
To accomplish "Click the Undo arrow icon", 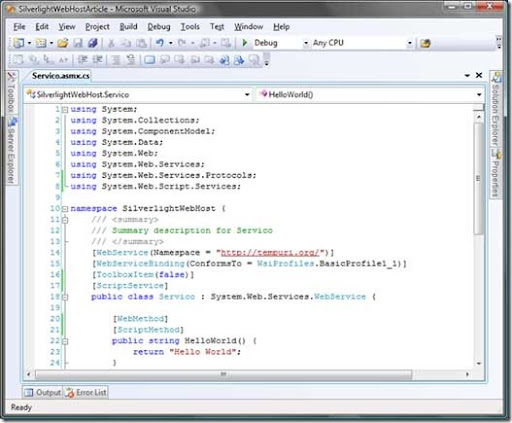I will click(x=160, y=43).
